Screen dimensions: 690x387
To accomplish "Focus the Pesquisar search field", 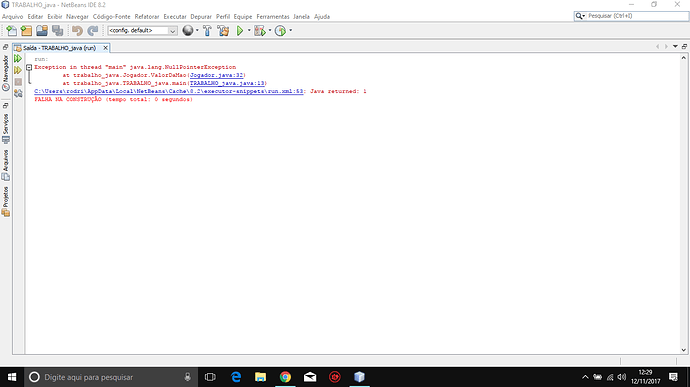I will point(637,16).
